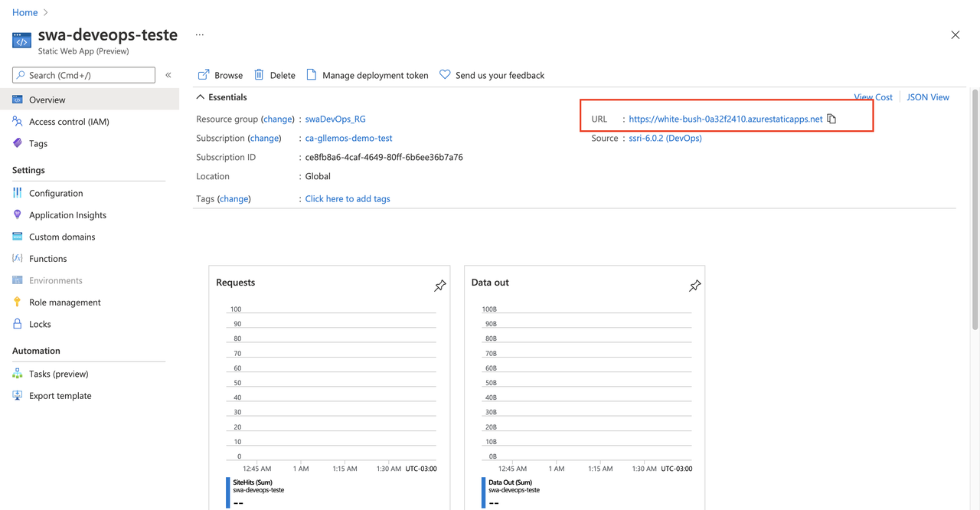Open the more options ellipsis menu

(200, 35)
